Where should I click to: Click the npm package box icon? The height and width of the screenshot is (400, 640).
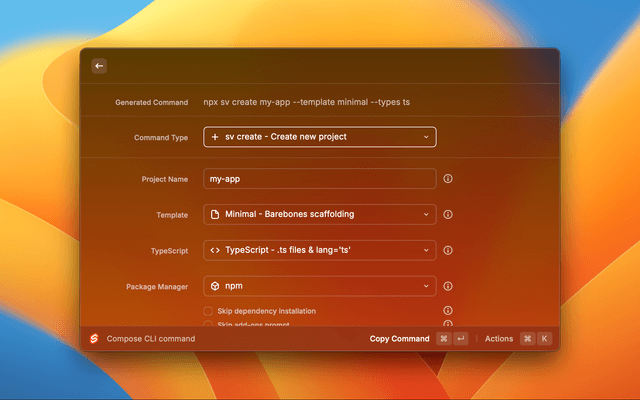[x=215, y=286]
